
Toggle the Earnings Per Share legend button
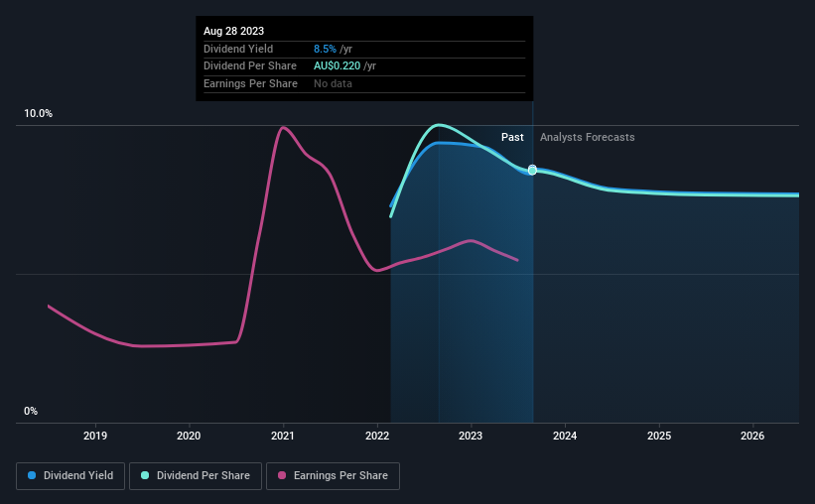click(334, 476)
